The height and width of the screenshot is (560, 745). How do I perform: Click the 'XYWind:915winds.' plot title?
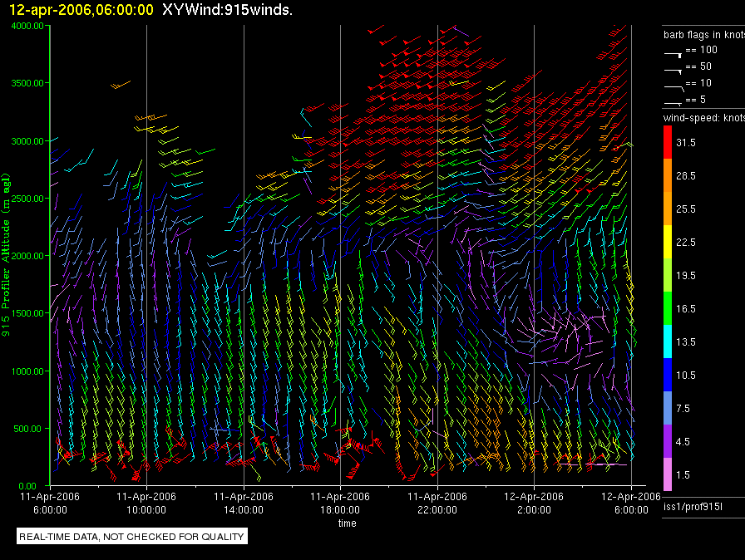pyautogui.click(x=227, y=9)
